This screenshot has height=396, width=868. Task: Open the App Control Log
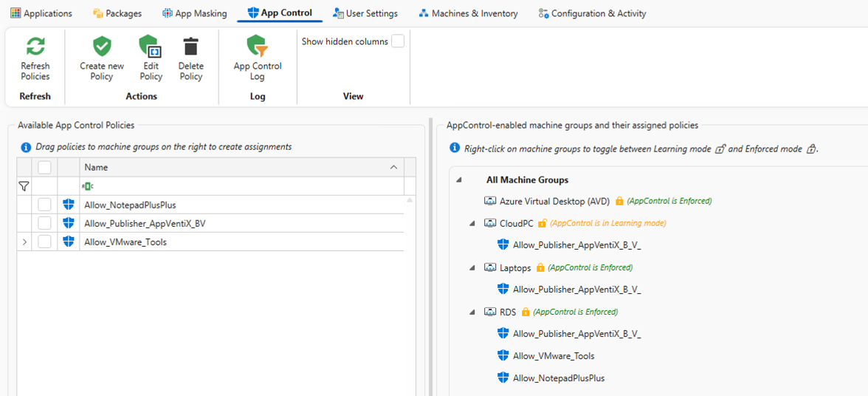coord(257,47)
